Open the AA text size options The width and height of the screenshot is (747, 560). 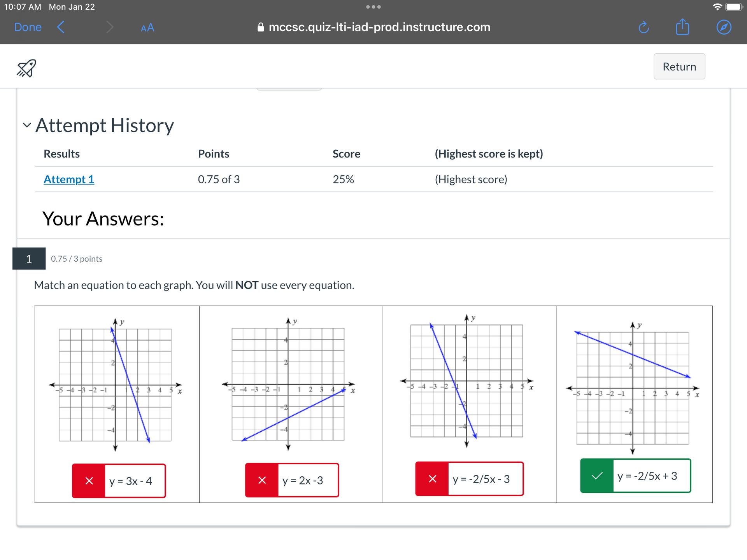[147, 28]
